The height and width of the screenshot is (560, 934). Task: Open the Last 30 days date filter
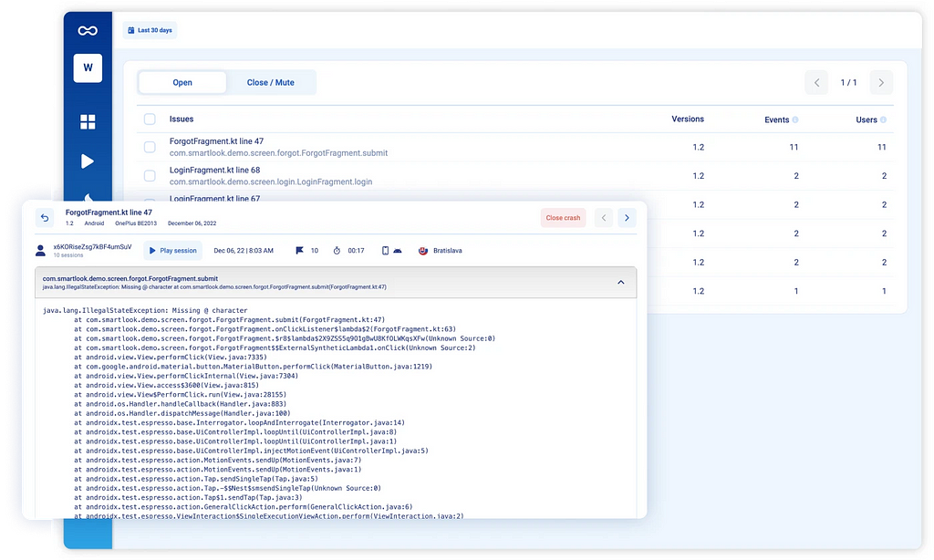(150, 30)
